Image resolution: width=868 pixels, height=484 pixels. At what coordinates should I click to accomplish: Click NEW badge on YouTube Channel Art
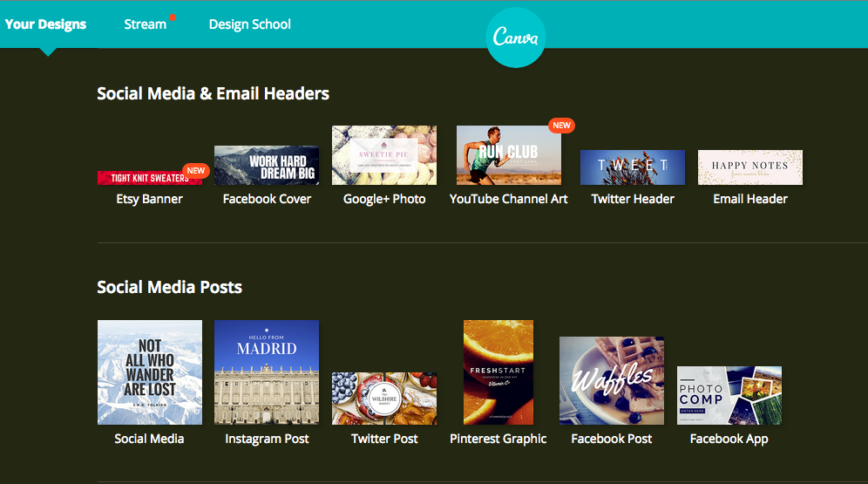[x=561, y=126]
